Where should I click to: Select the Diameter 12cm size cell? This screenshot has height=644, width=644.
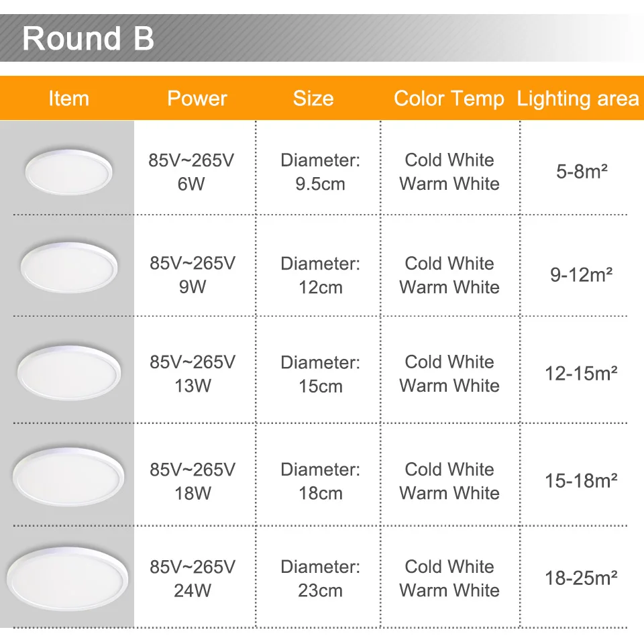320,275
